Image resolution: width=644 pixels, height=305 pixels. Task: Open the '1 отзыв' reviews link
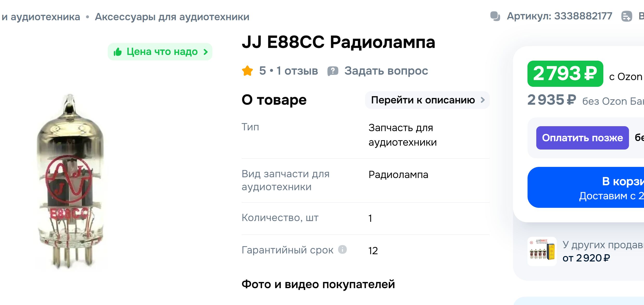click(x=297, y=71)
